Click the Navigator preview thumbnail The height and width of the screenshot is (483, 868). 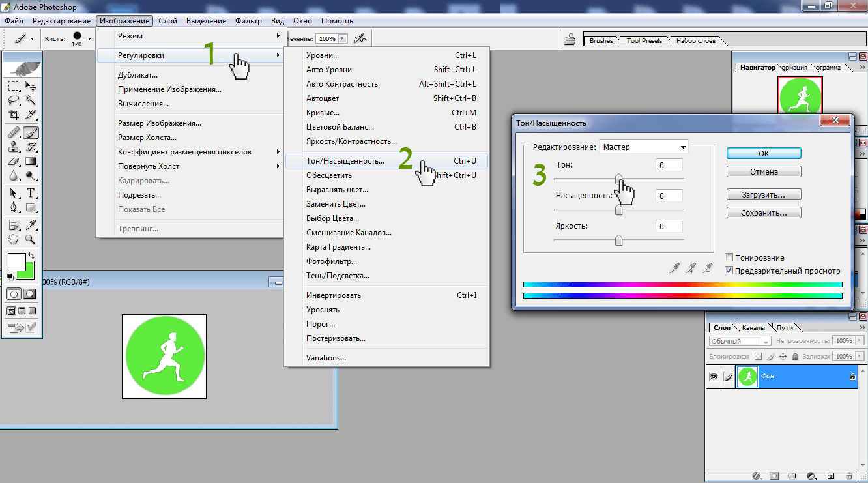pos(800,97)
